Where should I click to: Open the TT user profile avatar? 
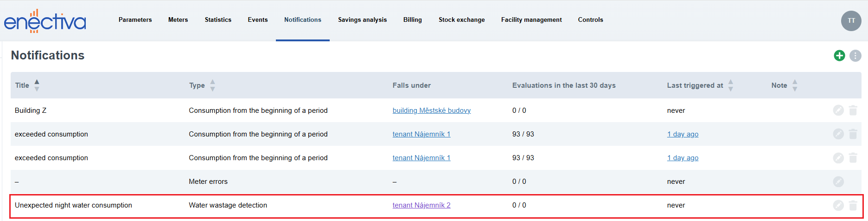pos(851,20)
